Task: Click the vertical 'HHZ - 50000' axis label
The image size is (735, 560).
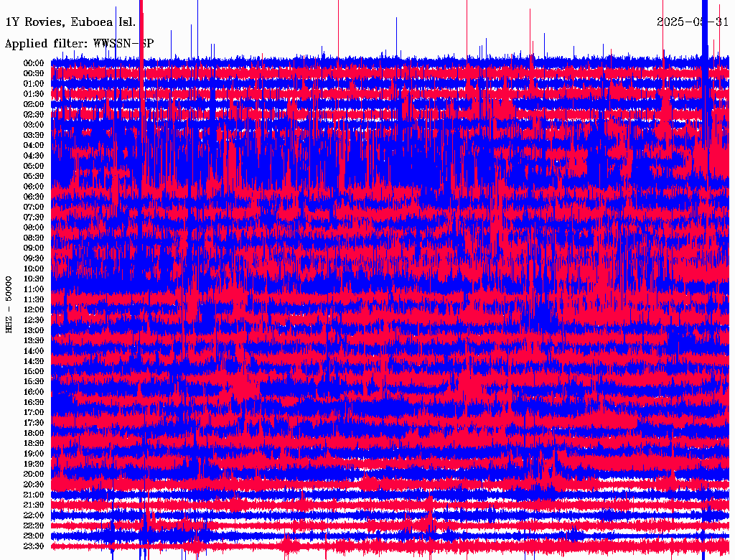Action: pos(9,304)
